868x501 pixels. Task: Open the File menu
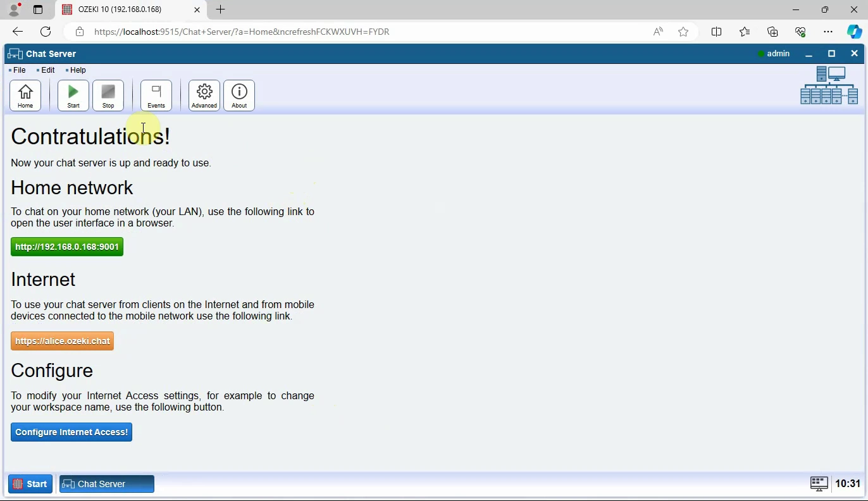[x=19, y=70]
